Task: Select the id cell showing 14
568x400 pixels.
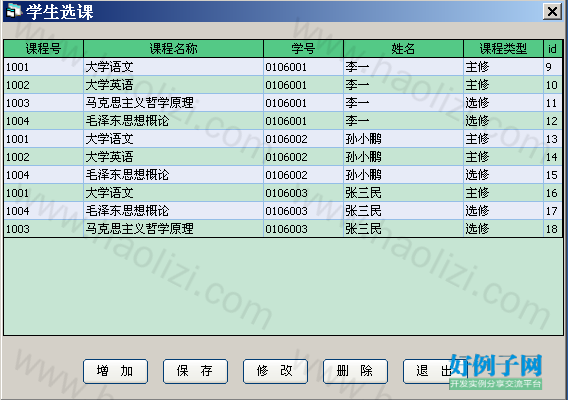Action: tap(553, 157)
